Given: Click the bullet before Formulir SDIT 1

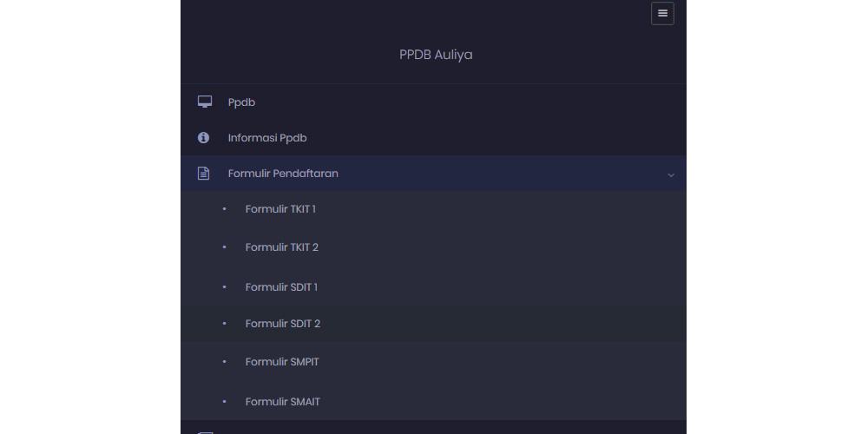Looking at the screenshot, I should pyautogui.click(x=224, y=287).
